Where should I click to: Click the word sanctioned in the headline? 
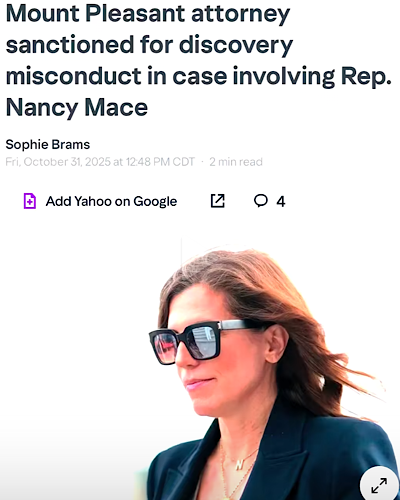pos(70,45)
